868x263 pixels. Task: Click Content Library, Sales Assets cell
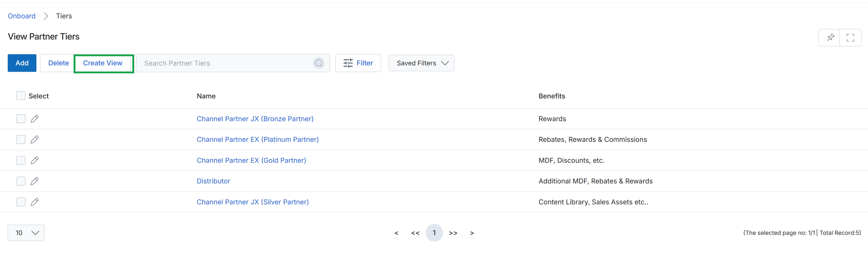pos(593,202)
